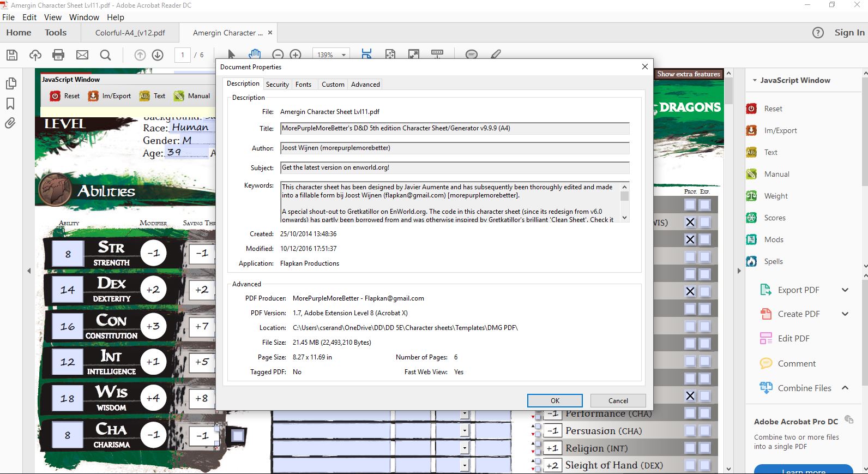Click OK in Document Properties dialog
The image size is (868, 474).
pyautogui.click(x=554, y=400)
